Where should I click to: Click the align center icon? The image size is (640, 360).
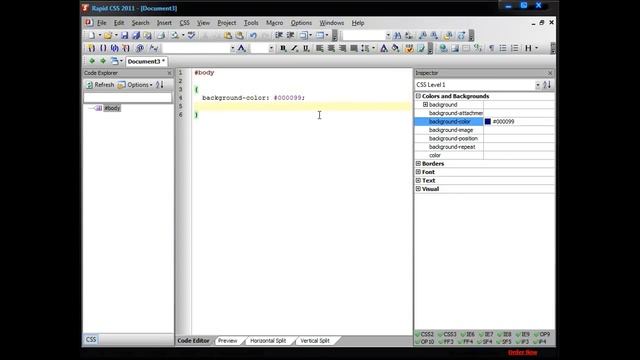[x=331, y=48]
